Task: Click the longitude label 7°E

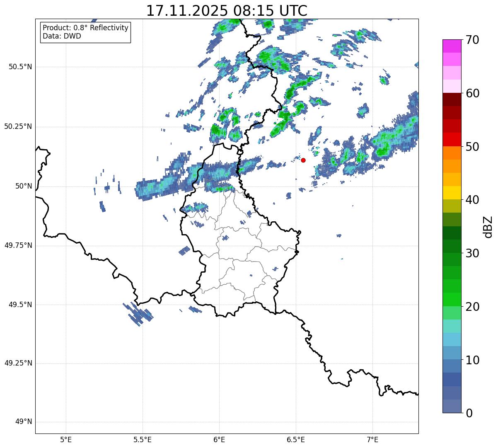Action: (x=372, y=440)
